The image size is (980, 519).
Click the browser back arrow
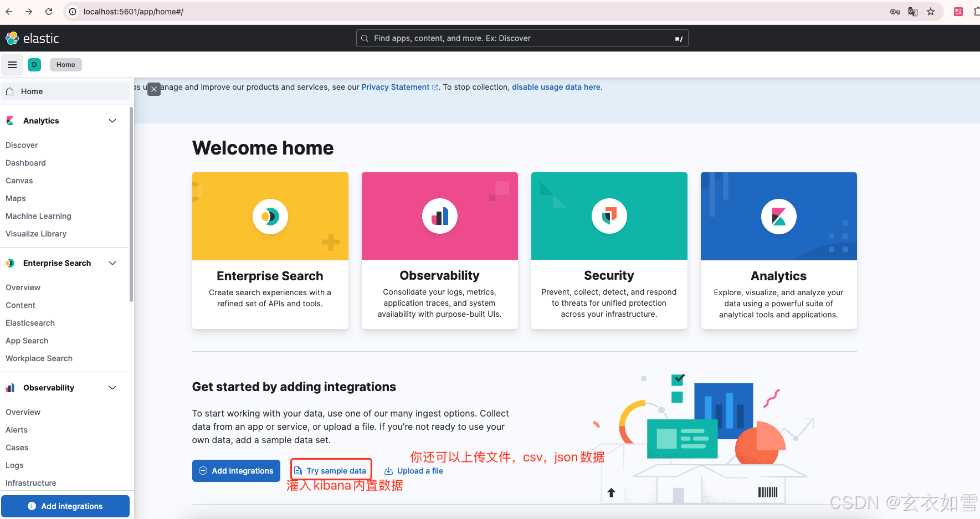[9, 12]
